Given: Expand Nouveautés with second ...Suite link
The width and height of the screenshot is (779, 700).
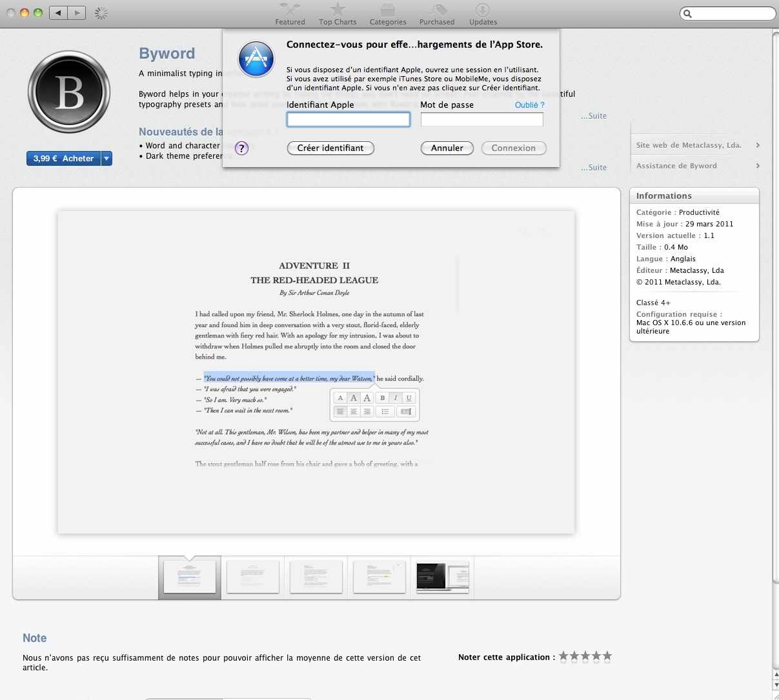Looking at the screenshot, I should coord(594,168).
